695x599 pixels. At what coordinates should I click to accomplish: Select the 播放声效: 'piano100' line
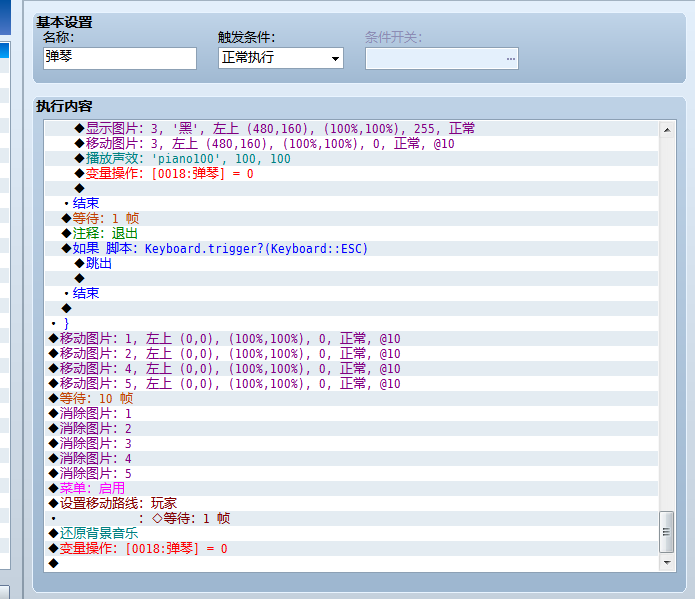(351, 159)
